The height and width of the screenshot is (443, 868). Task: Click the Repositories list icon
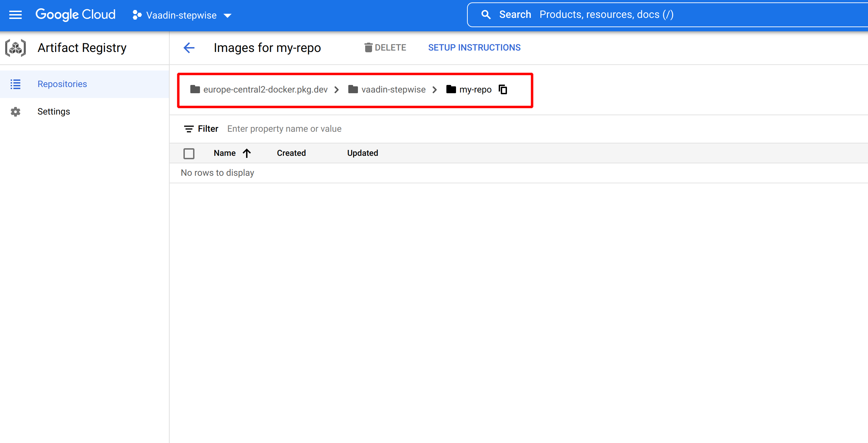click(x=15, y=84)
